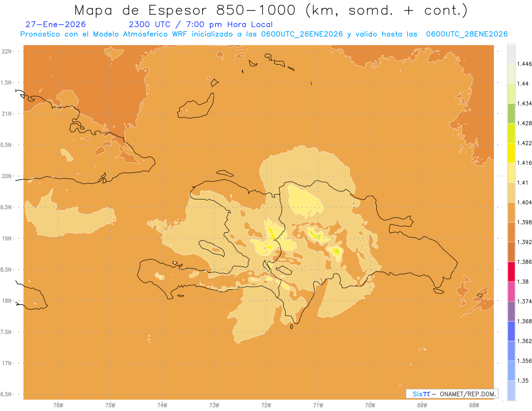Click the legend value "1.374"
532x411 pixels.
[524, 301]
